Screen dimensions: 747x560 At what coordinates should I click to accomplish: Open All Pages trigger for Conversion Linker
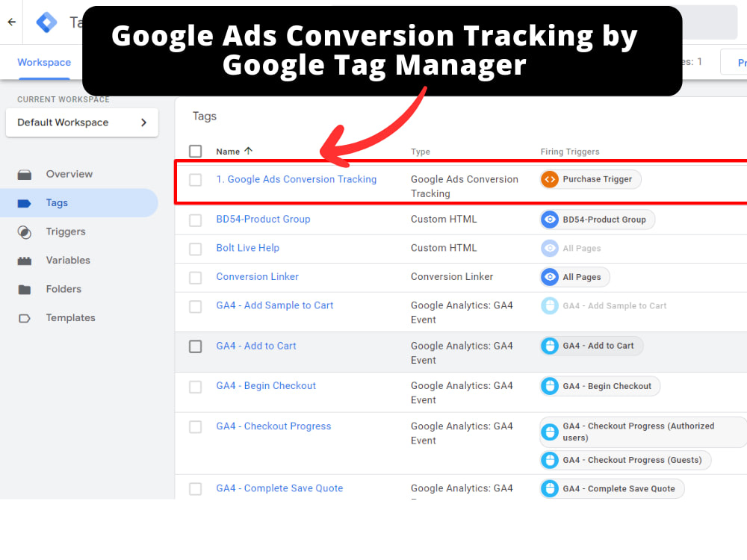pos(575,277)
